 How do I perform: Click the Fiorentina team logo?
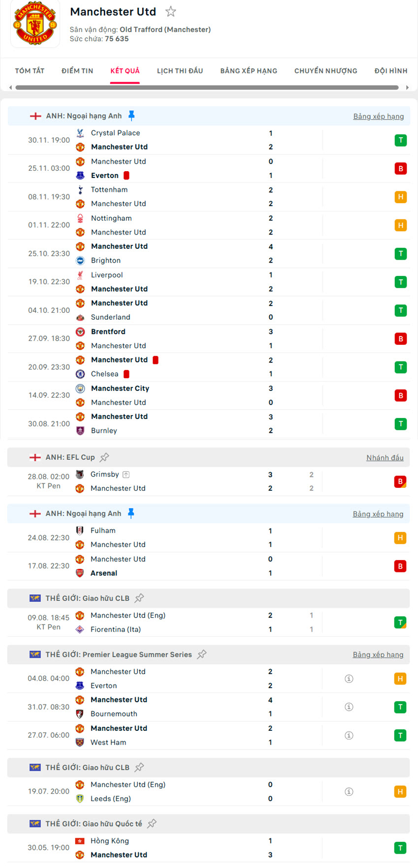click(x=80, y=629)
